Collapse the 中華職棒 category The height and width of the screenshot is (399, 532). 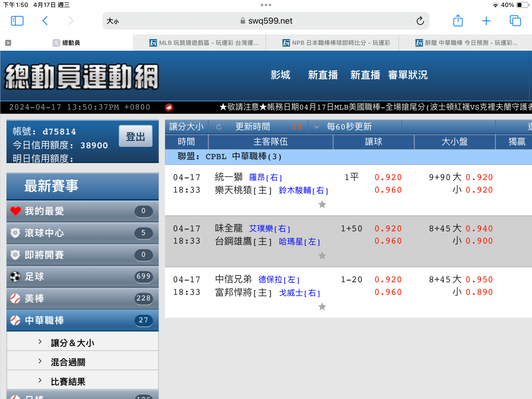point(82,320)
